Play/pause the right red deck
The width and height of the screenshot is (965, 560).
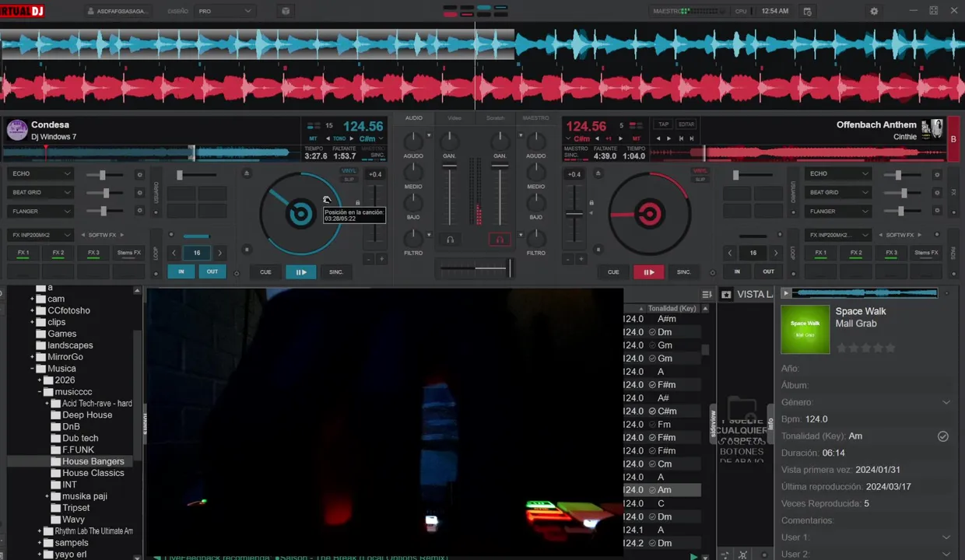pos(648,272)
